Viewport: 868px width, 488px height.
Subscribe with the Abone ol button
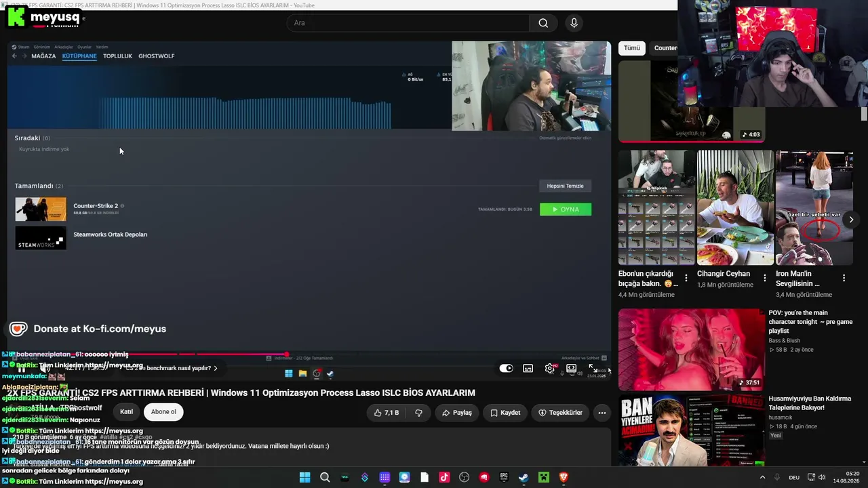[x=163, y=412]
